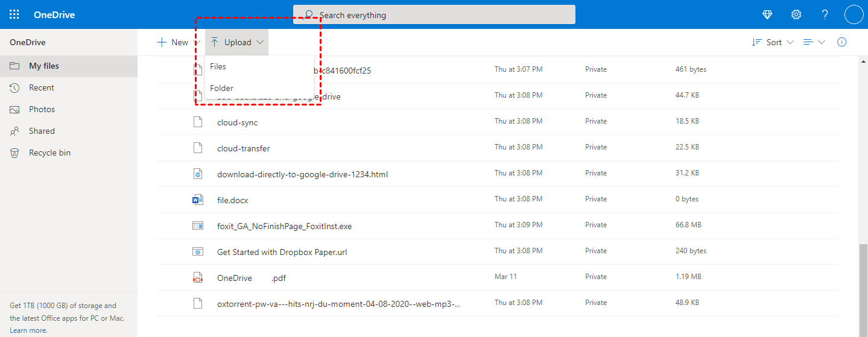
Task: Open the premium diamond icon
Action: point(767,14)
